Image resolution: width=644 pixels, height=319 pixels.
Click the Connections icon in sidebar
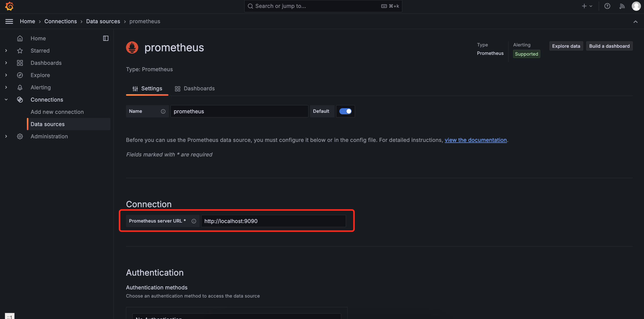(x=20, y=100)
